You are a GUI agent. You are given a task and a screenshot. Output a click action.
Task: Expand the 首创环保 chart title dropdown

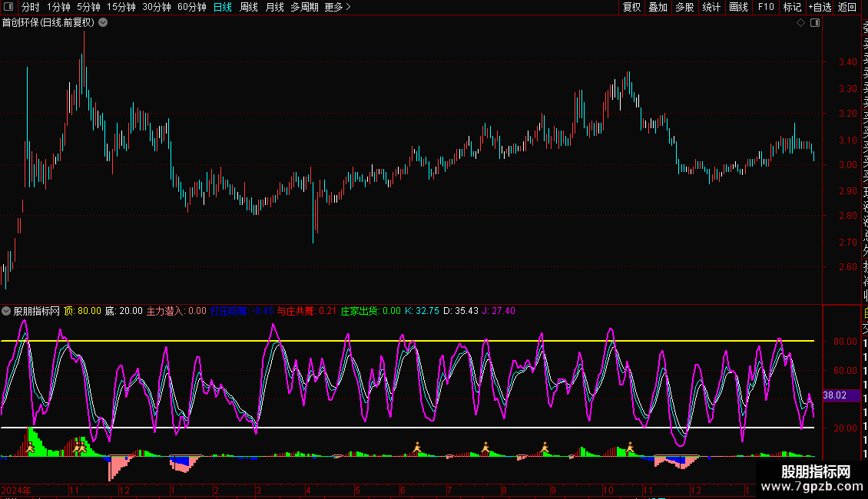[x=103, y=22]
